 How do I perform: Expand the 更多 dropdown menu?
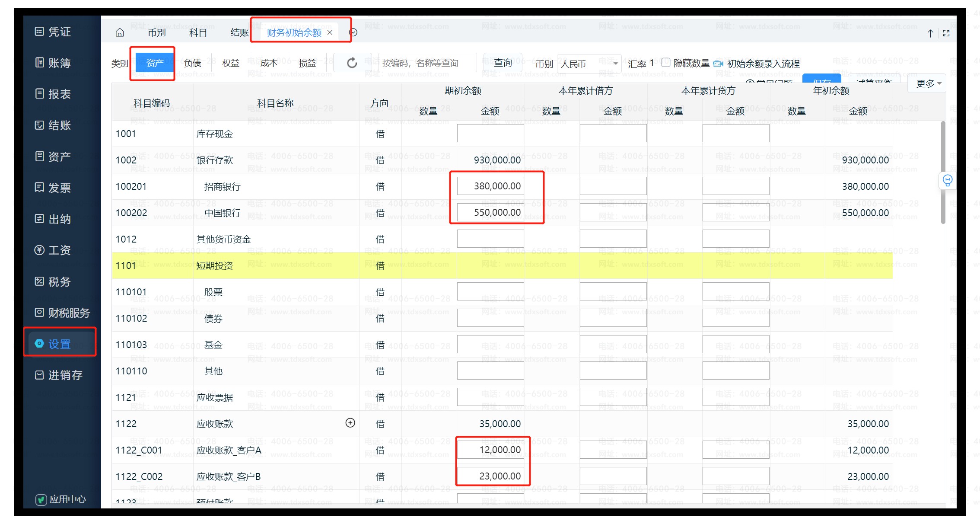(929, 83)
